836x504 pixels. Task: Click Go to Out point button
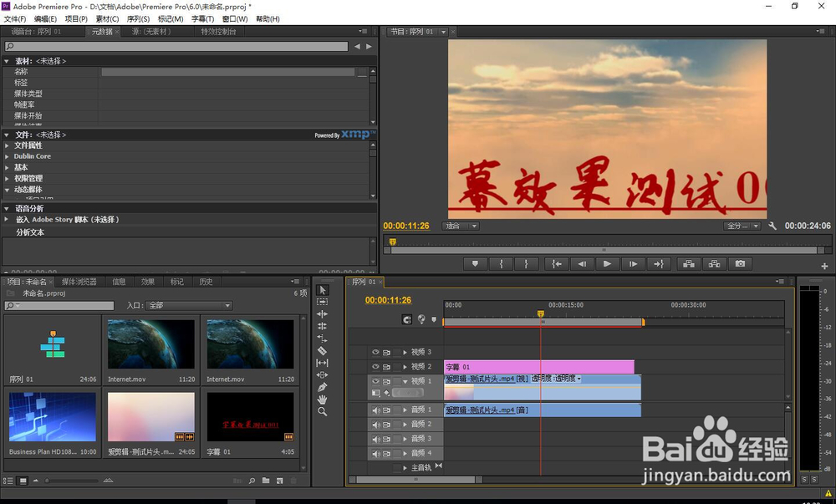(x=659, y=264)
